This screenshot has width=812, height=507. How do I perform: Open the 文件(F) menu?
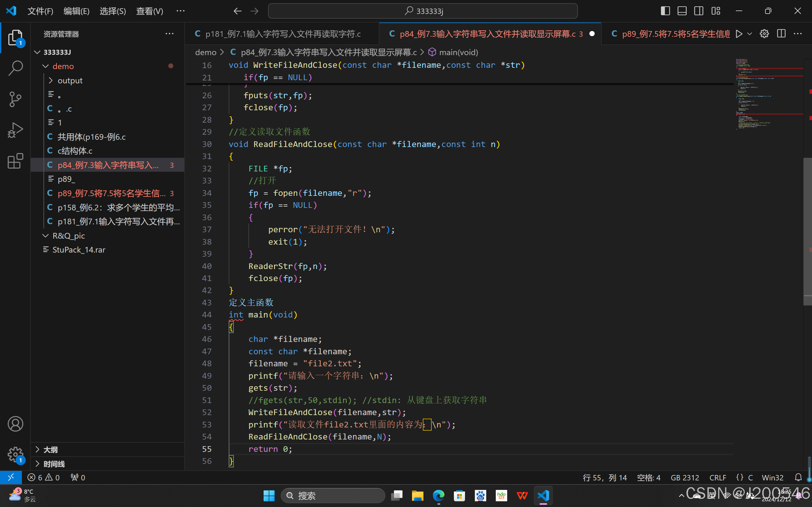click(x=40, y=11)
